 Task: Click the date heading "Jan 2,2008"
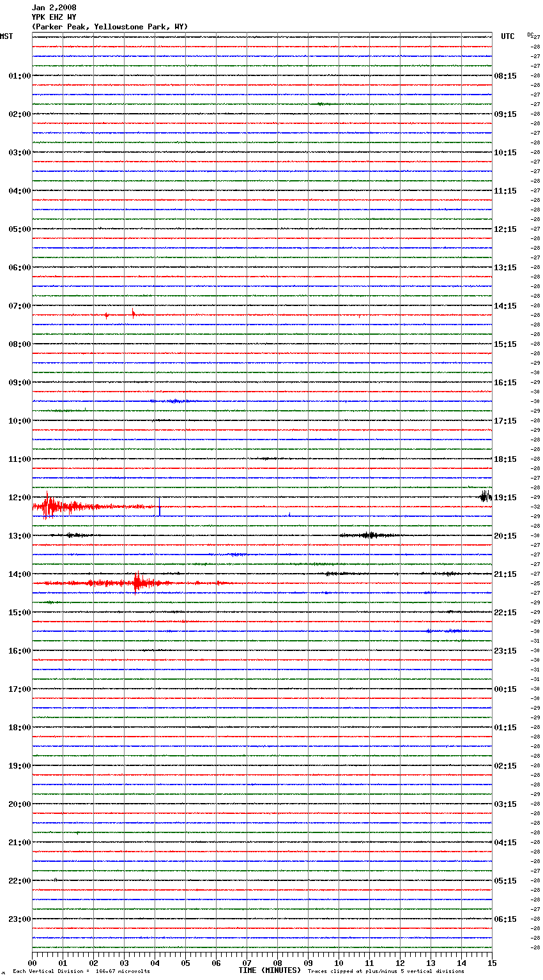point(54,8)
